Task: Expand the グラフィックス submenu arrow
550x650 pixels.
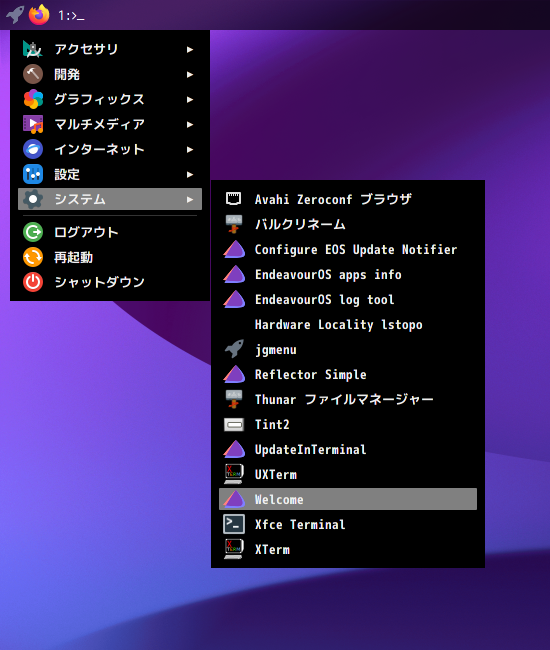Action: (x=190, y=99)
